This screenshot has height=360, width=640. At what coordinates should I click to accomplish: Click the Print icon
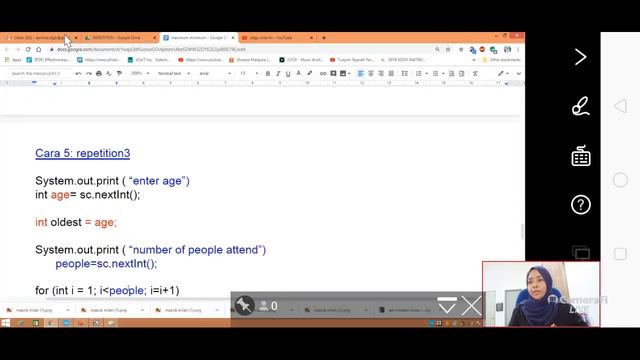99,73
